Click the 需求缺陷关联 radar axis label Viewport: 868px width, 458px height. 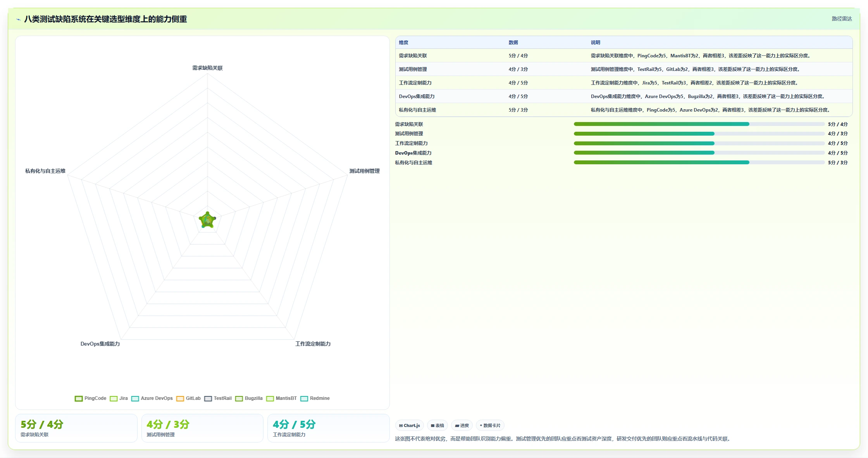click(x=207, y=68)
